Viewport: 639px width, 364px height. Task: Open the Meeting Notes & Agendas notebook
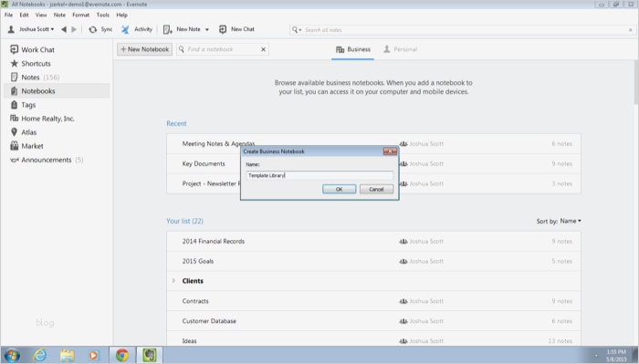point(218,143)
